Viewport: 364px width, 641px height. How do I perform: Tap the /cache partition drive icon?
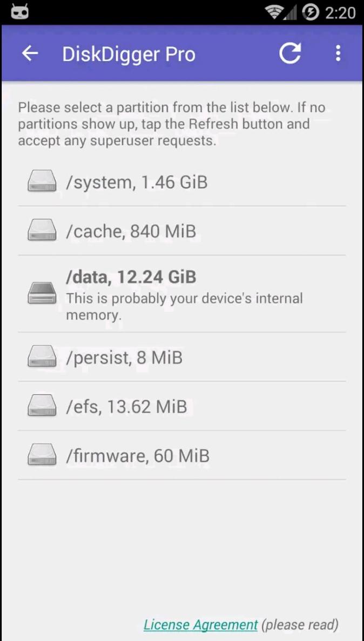click(x=42, y=231)
